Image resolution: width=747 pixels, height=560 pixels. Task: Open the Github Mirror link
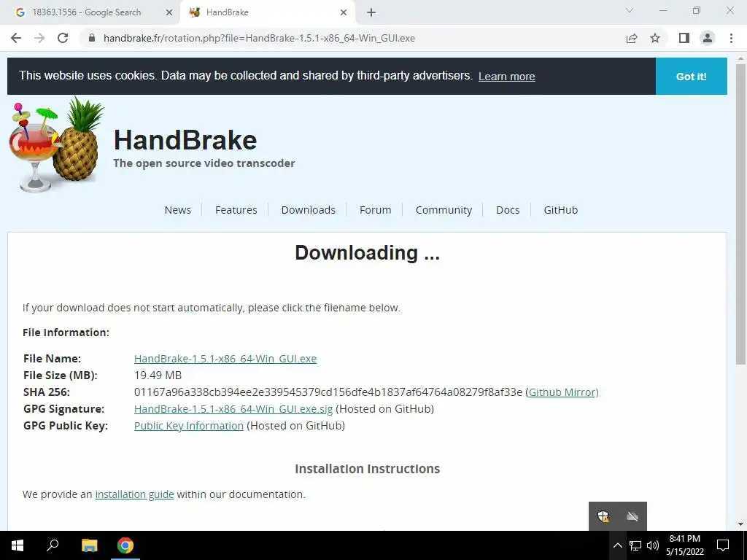pyautogui.click(x=562, y=392)
